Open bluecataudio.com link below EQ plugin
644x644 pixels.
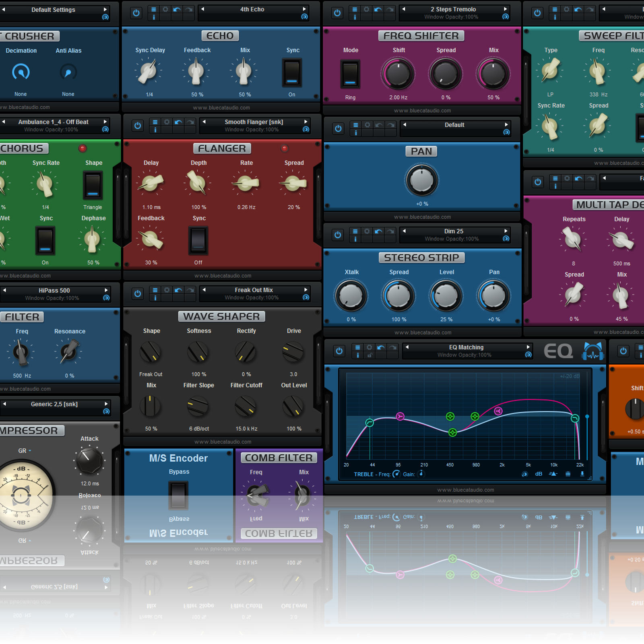click(x=466, y=490)
